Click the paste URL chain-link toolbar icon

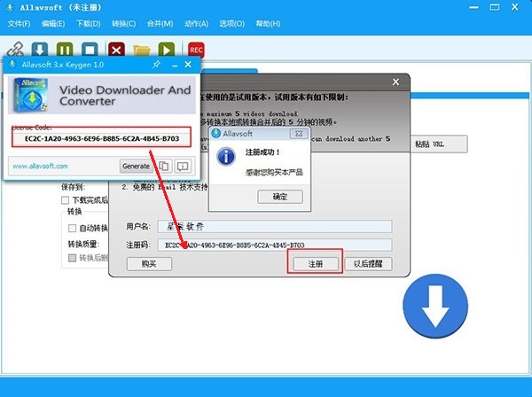coord(15,50)
